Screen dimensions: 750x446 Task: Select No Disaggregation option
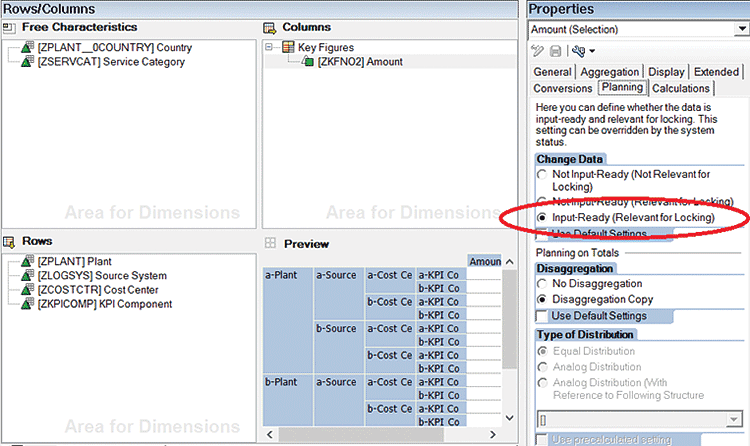pos(541,284)
